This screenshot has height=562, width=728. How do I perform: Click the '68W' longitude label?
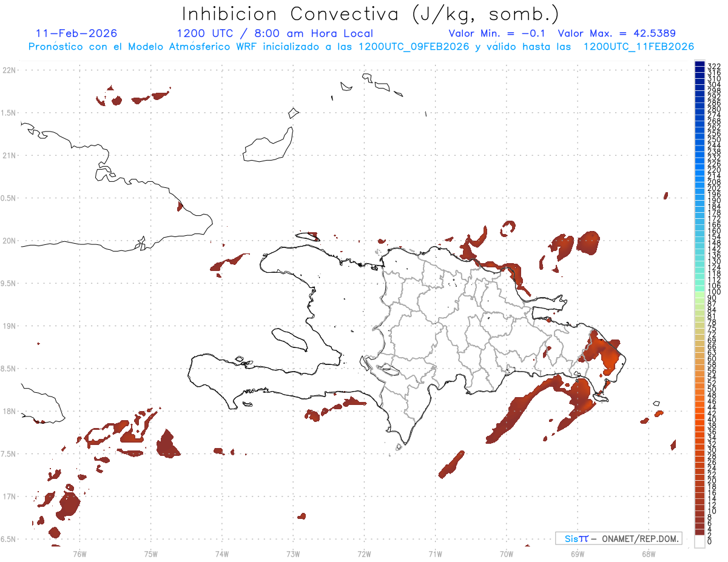point(649,553)
